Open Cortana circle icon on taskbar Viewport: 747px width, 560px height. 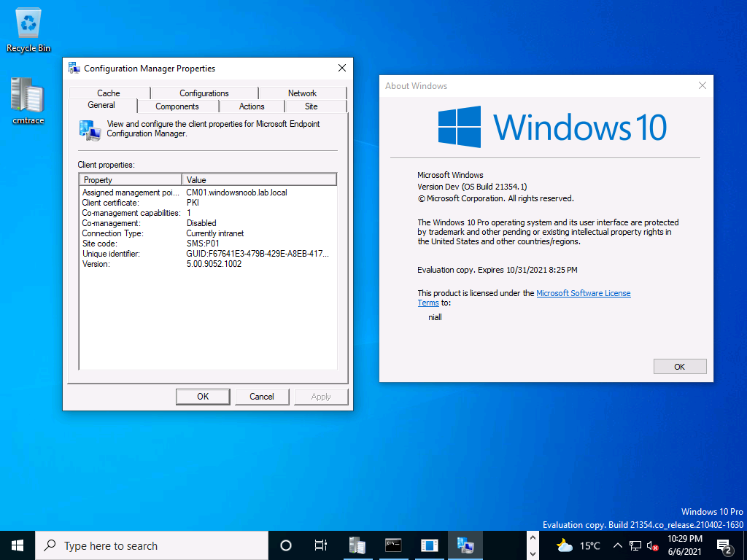286,545
